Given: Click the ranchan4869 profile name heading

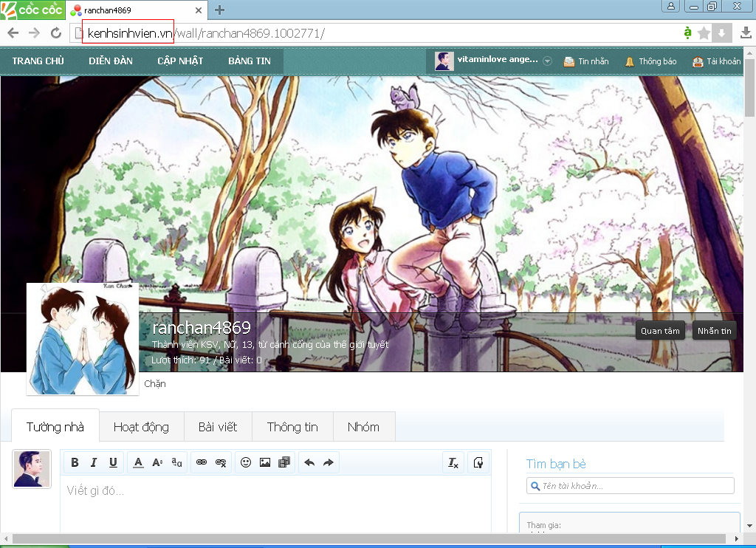Looking at the screenshot, I should click(202, 328).
